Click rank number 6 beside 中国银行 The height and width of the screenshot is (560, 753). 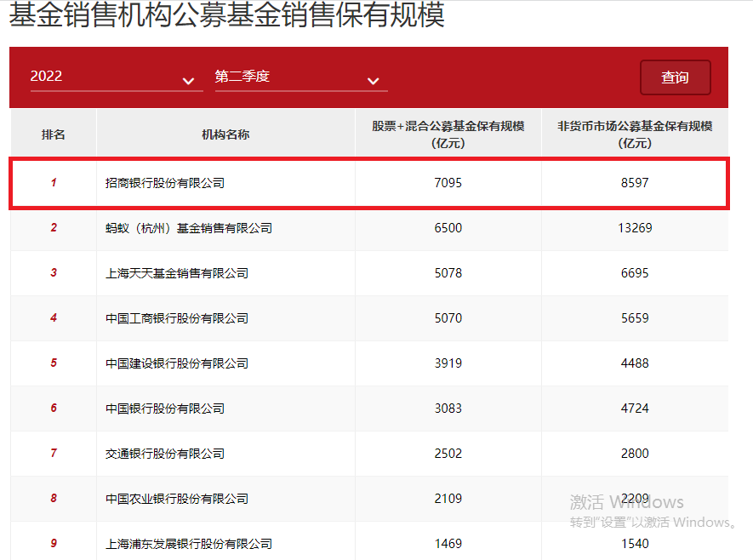[54, 409]
